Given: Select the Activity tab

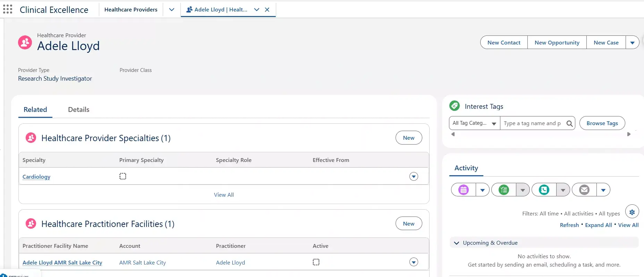Looking at the screenshot, I should click(466, 168).
